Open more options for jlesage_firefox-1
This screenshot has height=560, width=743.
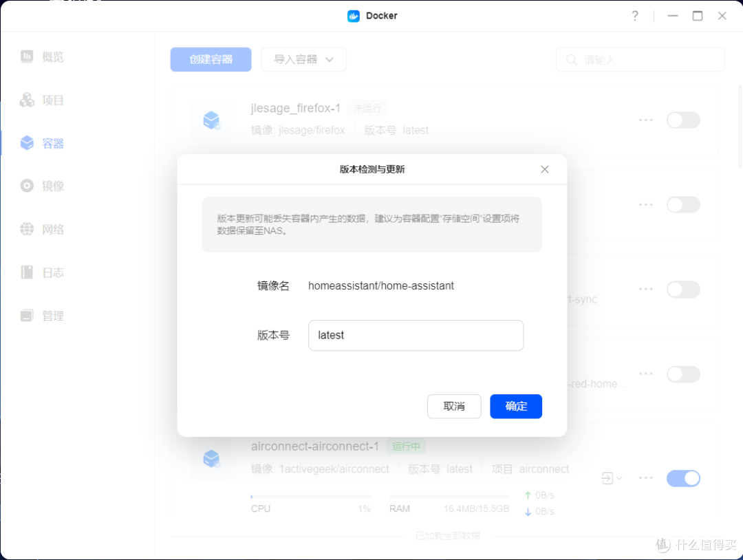coord(645,120)
